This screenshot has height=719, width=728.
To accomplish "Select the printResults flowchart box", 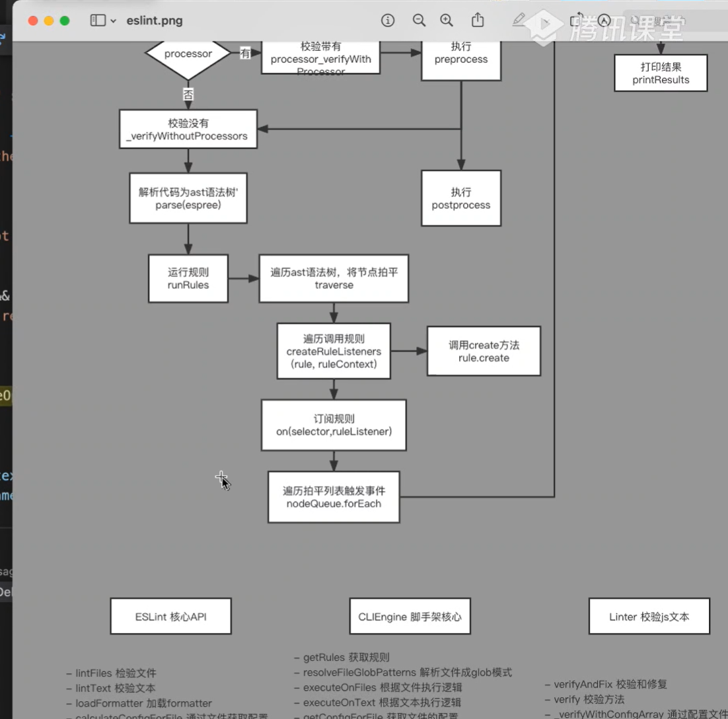I will coord(661,73).
